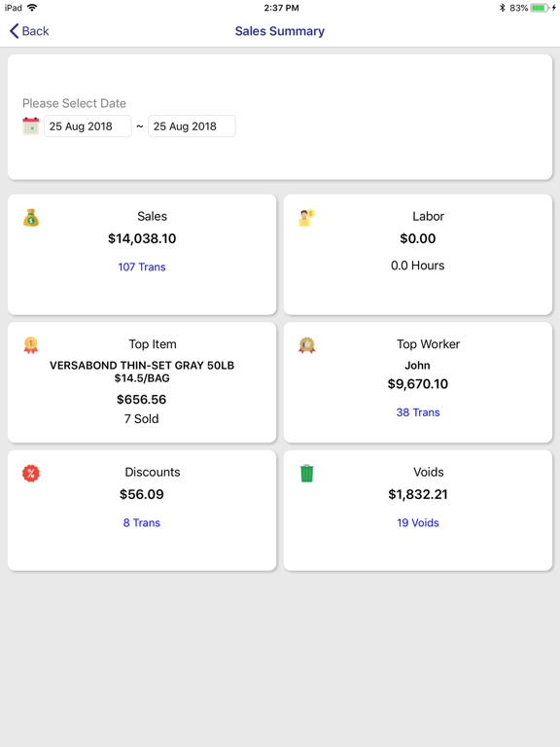Click the Top Worker amount $9,670.10
The width and height of the screenshot is (560, 747).
(x=418, y=384)
